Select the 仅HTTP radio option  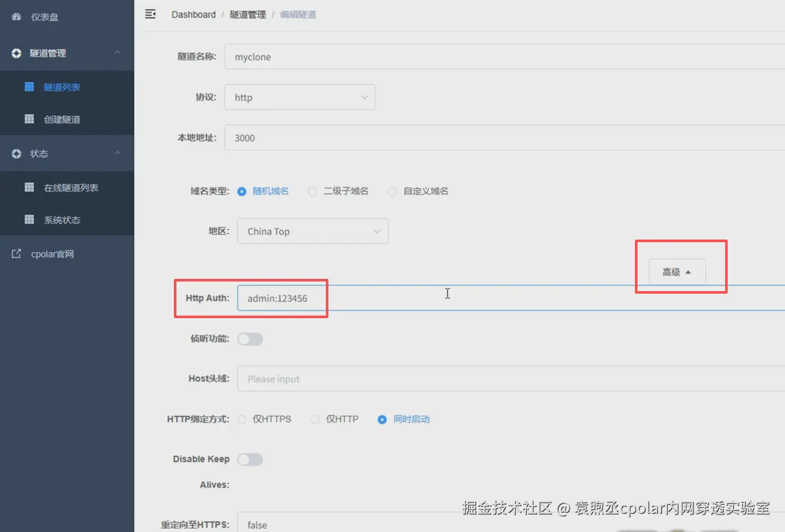pyautogui.click(x=334, y=419)
